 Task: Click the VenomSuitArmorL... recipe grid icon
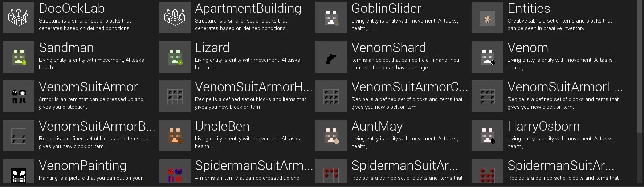tap(487, 96)
